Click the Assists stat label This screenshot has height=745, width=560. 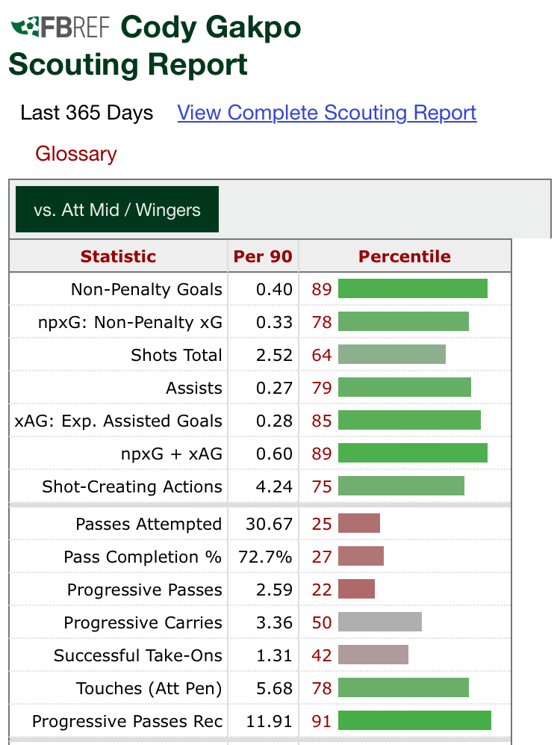click(194, 388)
